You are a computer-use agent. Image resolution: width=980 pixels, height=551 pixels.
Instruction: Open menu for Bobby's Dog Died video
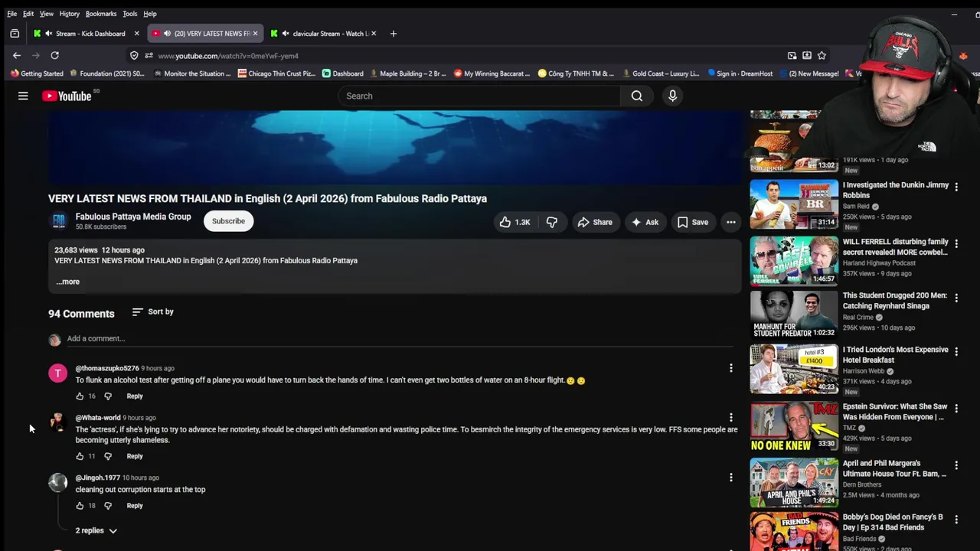[x=956, y=519]
